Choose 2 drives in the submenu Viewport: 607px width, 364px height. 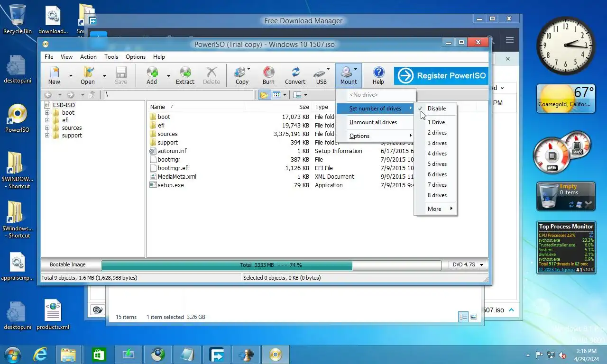(435, 133)
